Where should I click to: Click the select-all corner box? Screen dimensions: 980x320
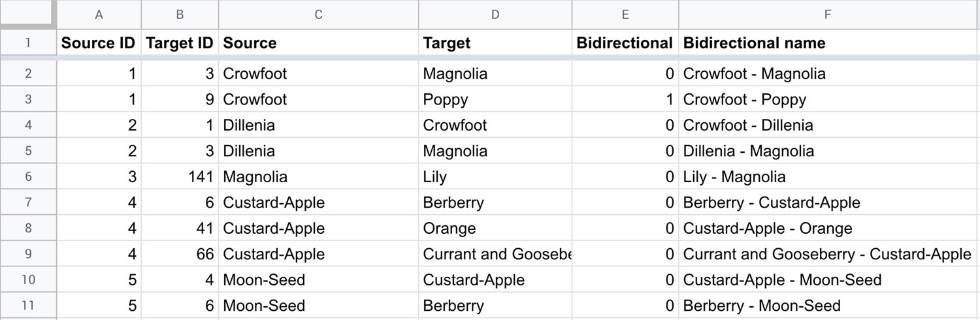(x=27, y=14)
